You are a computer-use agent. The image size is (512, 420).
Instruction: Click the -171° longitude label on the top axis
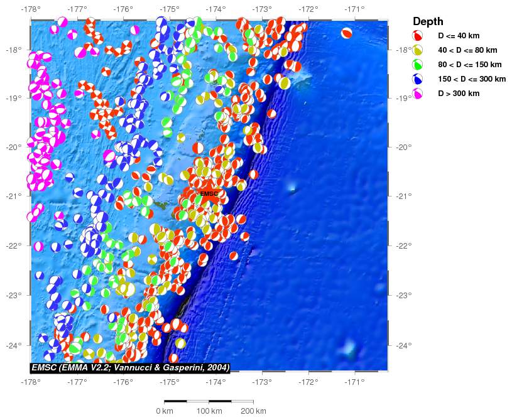click(x=354, y=9)
